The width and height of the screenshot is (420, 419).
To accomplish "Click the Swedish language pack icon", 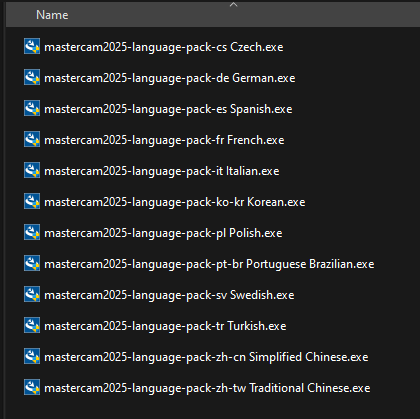I will click(x=32, y=294).
